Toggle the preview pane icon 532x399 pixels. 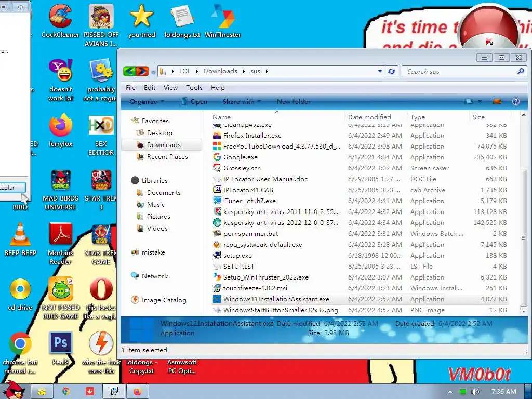497,101
